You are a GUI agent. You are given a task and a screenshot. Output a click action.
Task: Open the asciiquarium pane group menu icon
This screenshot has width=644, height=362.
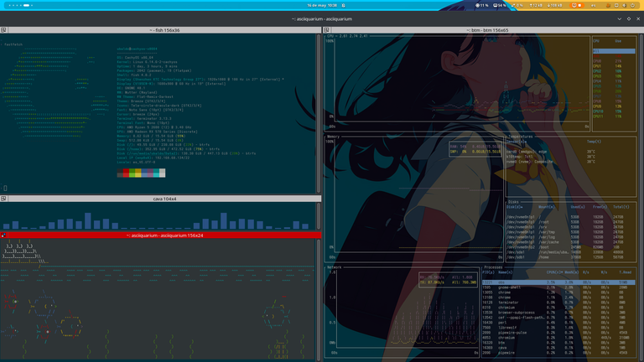[x=3, y=235]
